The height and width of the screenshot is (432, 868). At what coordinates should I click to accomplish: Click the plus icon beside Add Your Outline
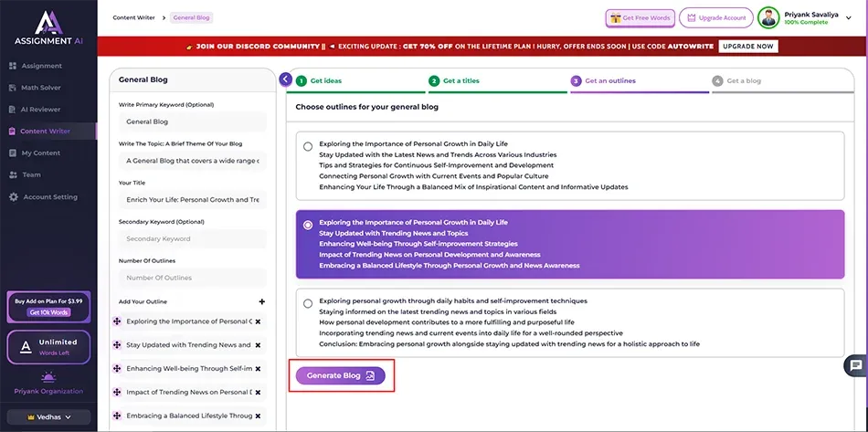261,301
